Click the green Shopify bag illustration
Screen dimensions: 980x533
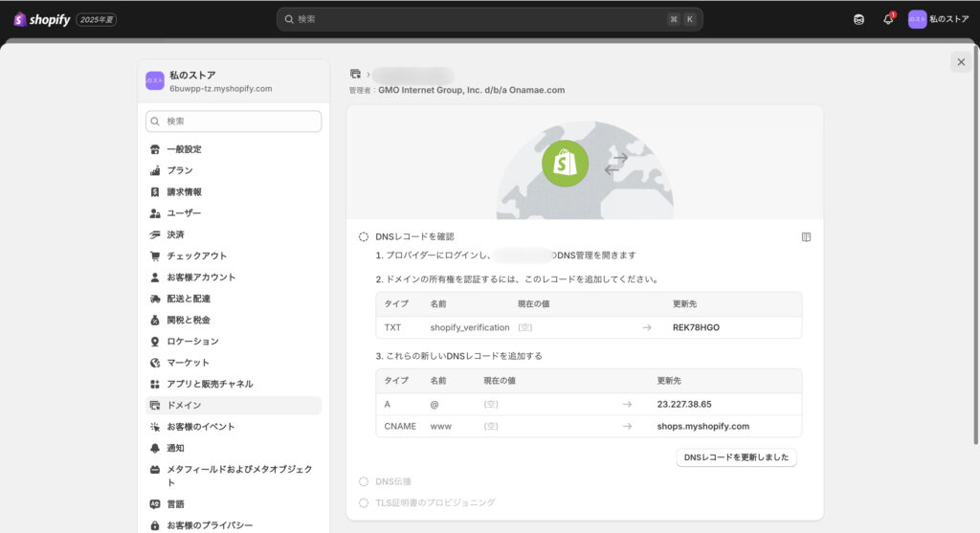pos(565,164)
